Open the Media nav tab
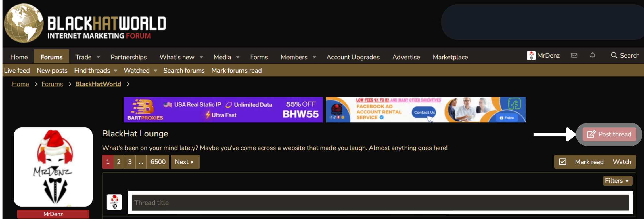The image size is (644, 219). pos(222,57)
